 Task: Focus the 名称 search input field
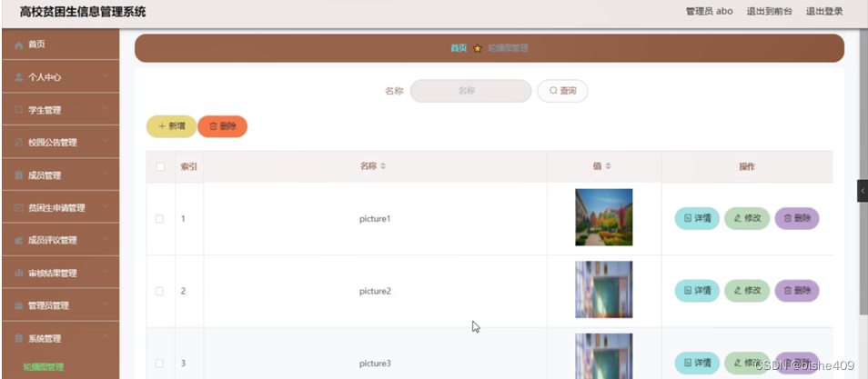point(470,91)
